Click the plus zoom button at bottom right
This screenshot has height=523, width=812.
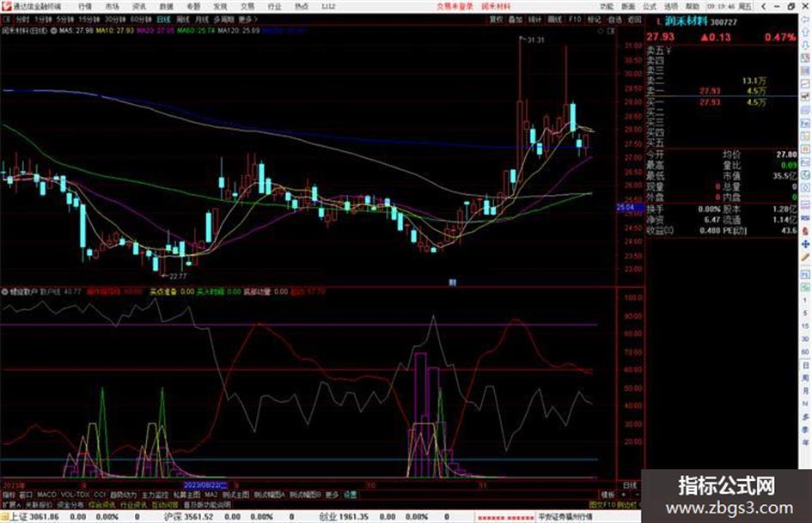(x=624, y=495)
